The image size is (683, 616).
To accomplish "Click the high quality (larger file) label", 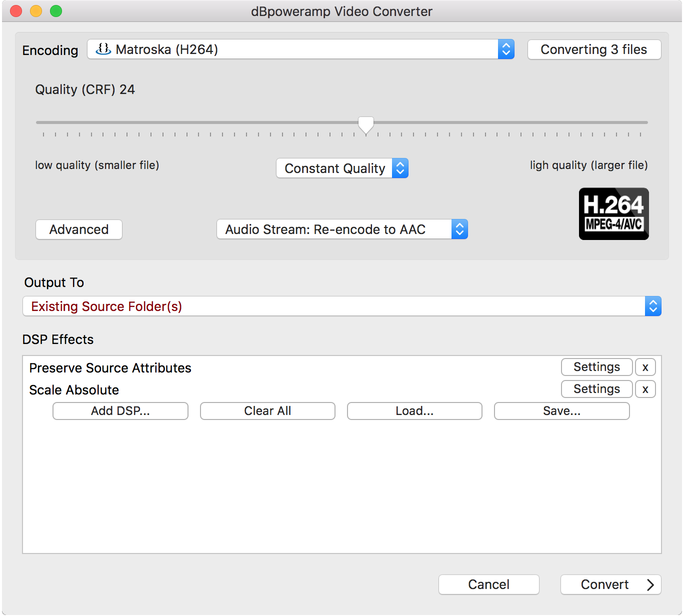I will [x=589, y=165].
